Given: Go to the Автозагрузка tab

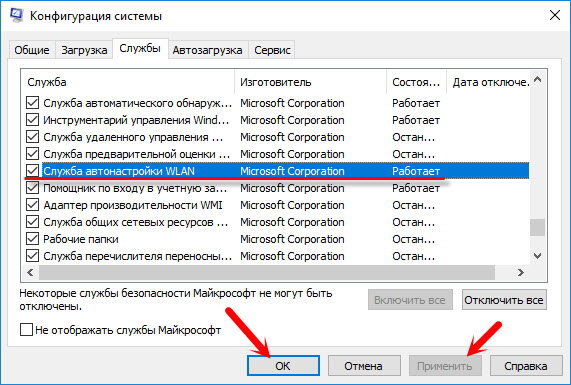Looking at the screenshot, I should click(x=207, y=50).
